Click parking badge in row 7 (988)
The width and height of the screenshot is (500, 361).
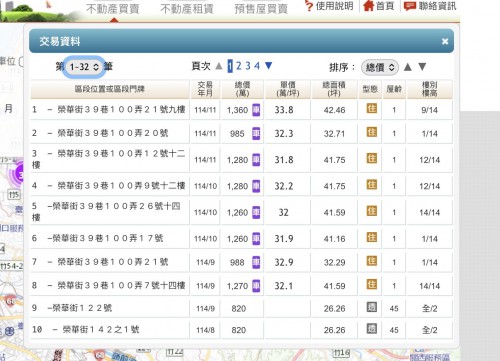point(256,262)
